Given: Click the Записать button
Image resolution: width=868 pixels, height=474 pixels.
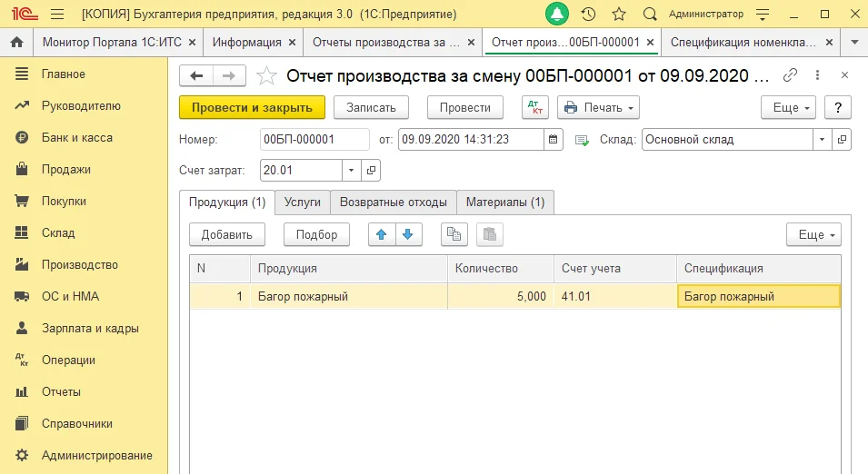Looking at the screenshot, I should [x=371, y=107].
